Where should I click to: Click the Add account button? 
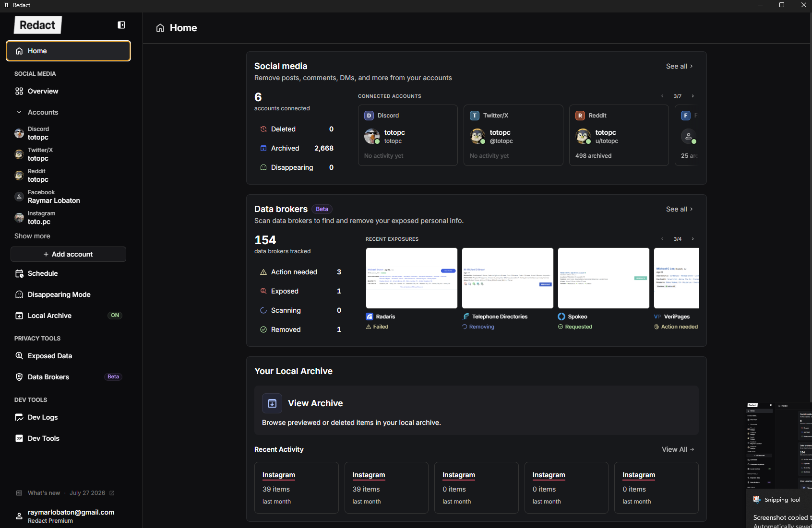[x=68, y=254]
